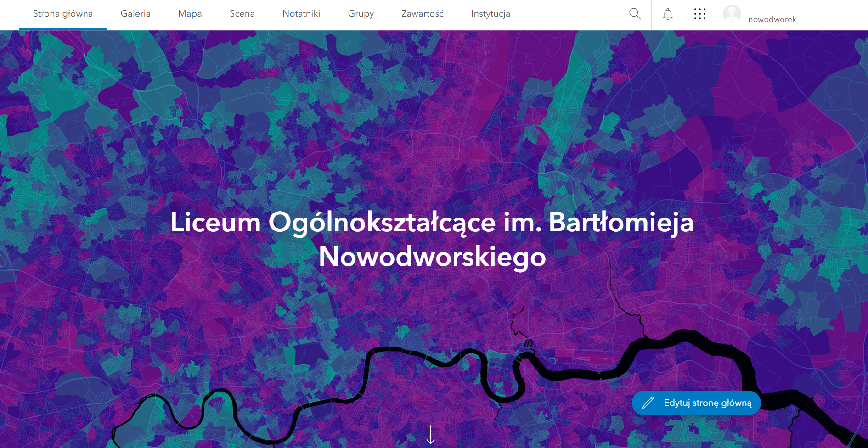The image size is (868, 448).
Task: Click the Liceum Ogólnokształcące title line
Action: pos(432,223)
